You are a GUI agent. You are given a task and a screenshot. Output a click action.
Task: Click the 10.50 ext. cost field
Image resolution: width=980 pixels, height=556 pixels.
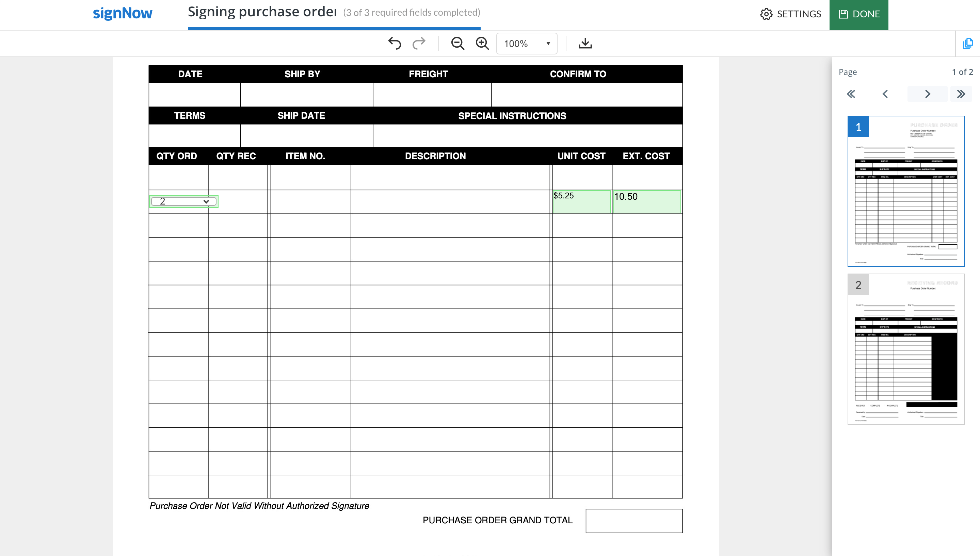point(647,202)
